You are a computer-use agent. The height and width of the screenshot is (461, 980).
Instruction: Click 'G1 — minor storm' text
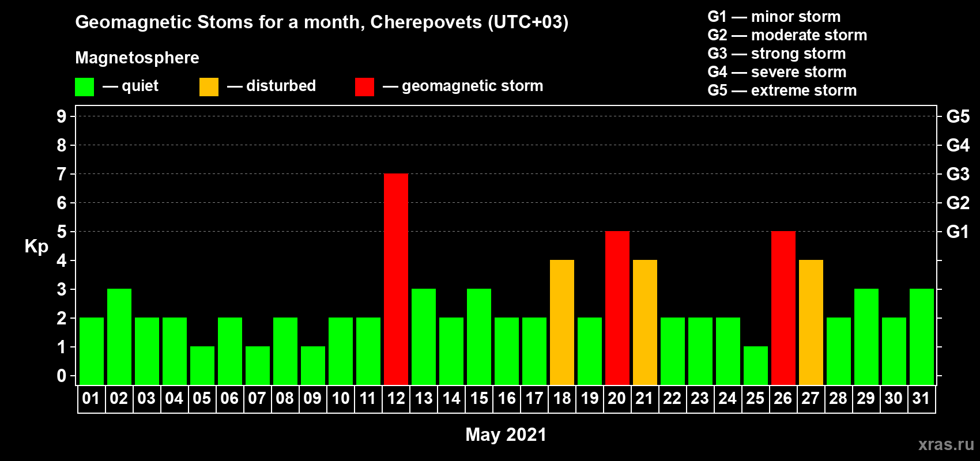pyautogui.click(x=774, y=17)
